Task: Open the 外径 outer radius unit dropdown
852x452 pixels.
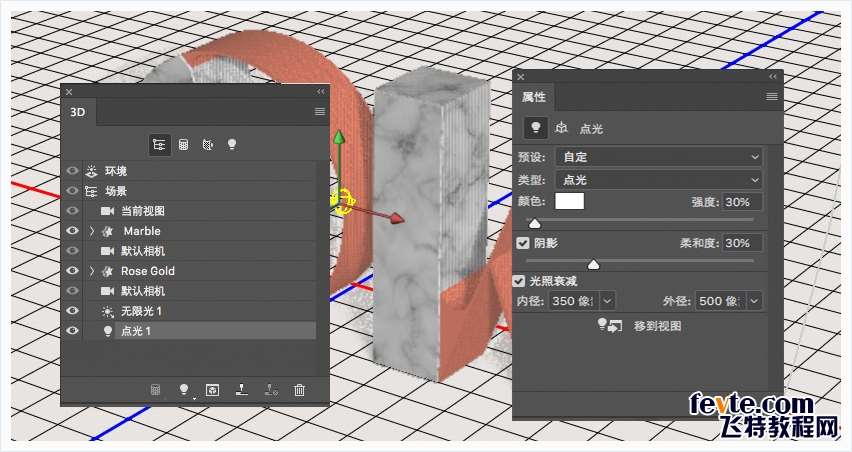Action: coord(754,300)
